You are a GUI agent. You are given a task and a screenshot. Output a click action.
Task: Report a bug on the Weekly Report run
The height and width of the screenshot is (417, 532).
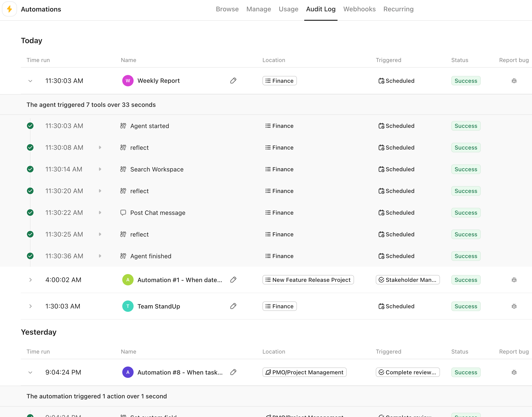514,81
